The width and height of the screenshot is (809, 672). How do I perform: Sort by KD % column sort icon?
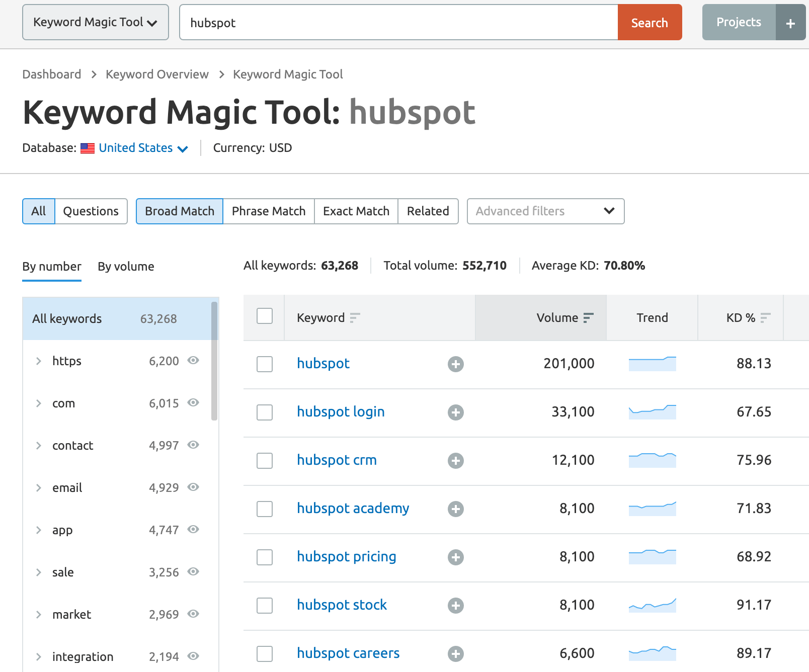tap(765, 318)
